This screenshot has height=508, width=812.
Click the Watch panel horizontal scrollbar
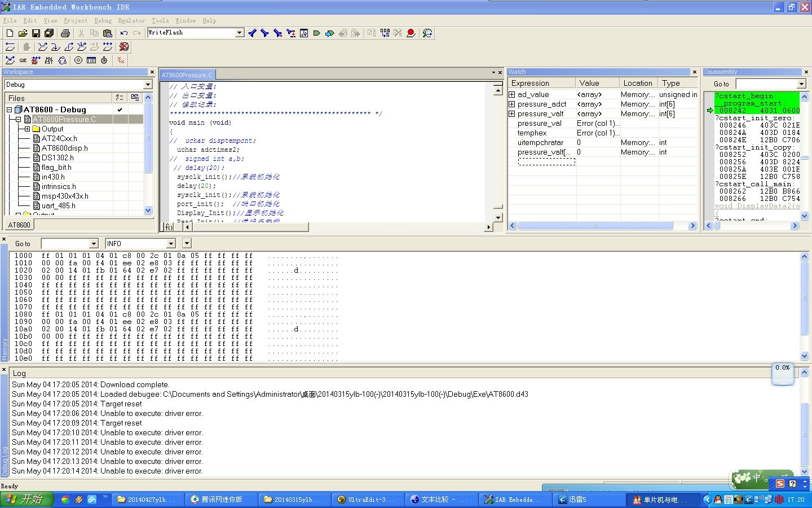tap(595, 226)
